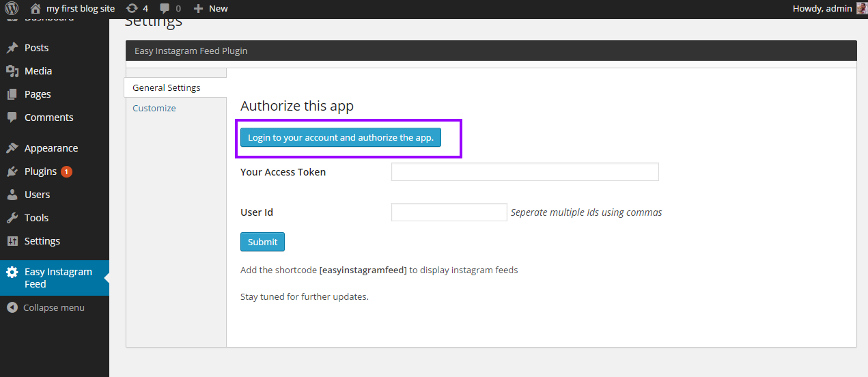The width and height of the screenshot is (868, 377).
Task: Click the Posts pushpin icon
Action: coord(12,48)
